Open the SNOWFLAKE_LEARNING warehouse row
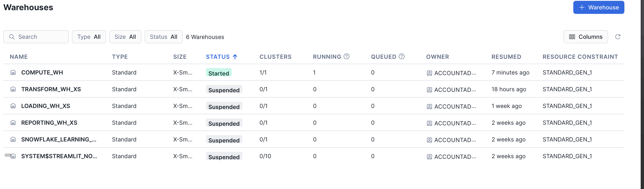 pos(58,139)
